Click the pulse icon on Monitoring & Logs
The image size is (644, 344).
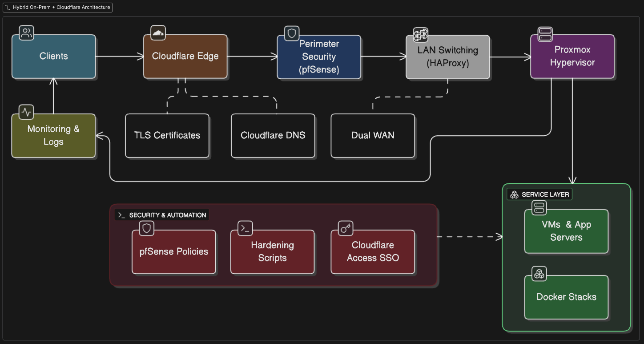click(26, 112)
